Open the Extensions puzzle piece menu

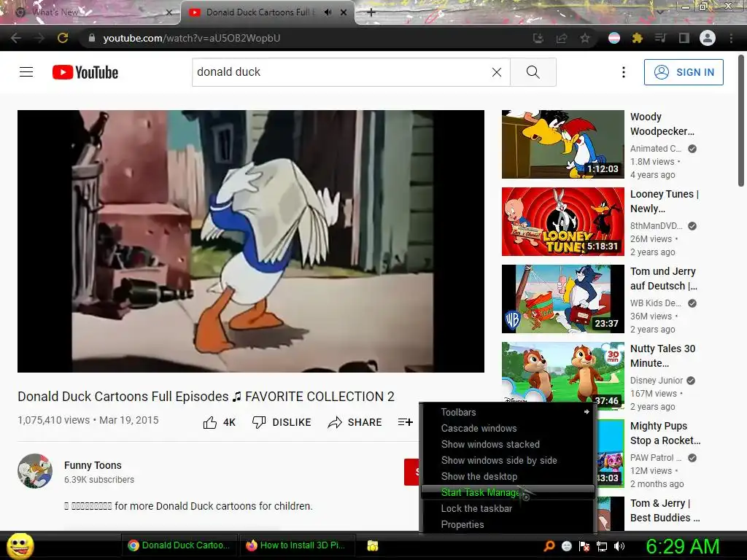pos(638,38)
